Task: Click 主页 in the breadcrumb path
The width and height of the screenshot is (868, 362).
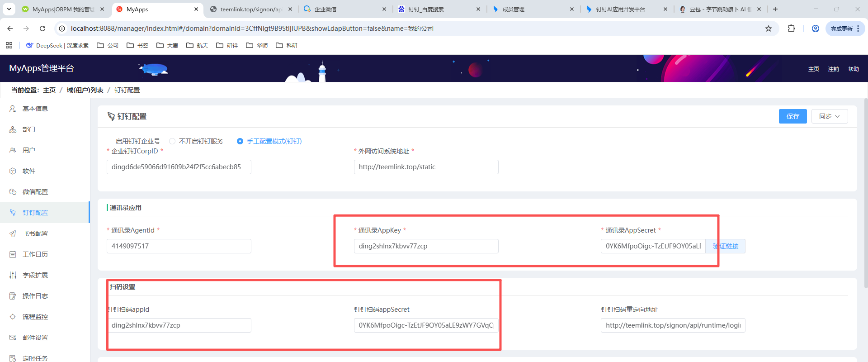Action: click(x=49, y=90)
